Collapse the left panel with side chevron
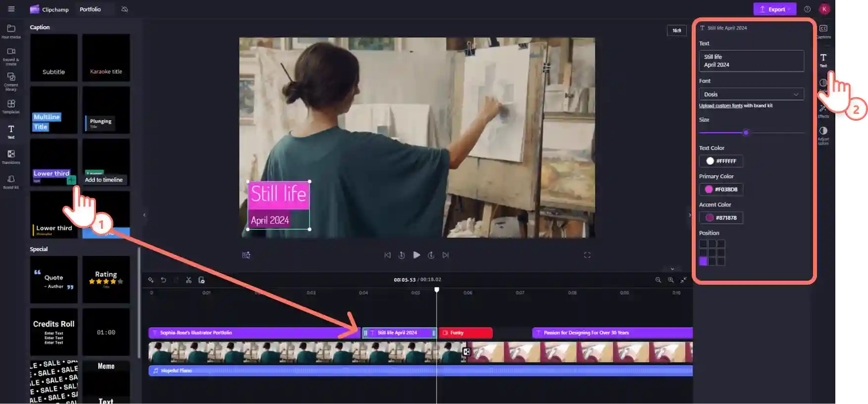 pyautogui.click(x=145, y=215)
